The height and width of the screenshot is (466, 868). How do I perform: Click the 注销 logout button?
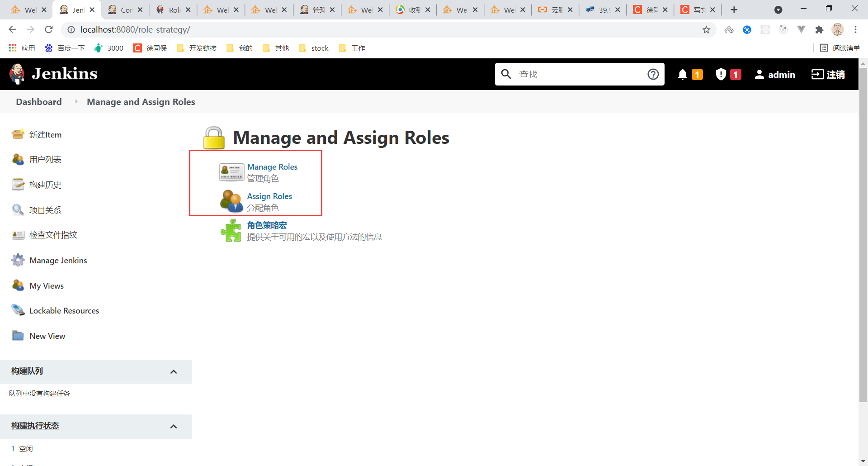tap(828, 74)
